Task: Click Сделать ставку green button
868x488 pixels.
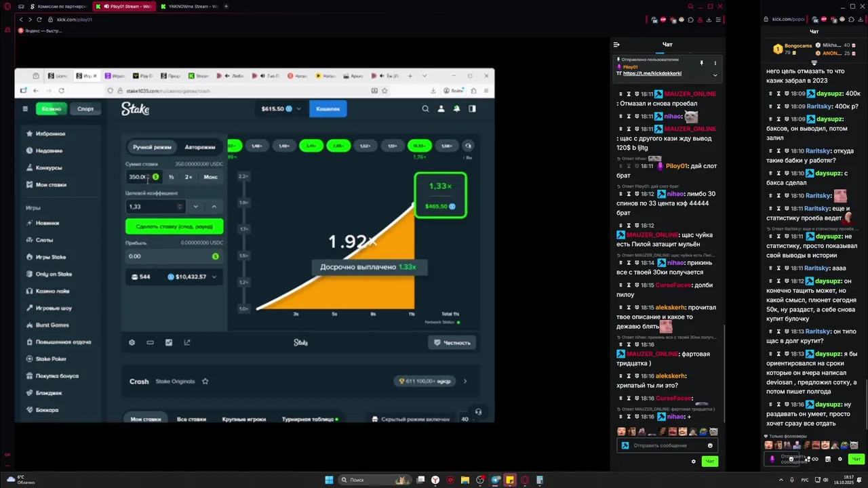Action: (x=174, y=226)
